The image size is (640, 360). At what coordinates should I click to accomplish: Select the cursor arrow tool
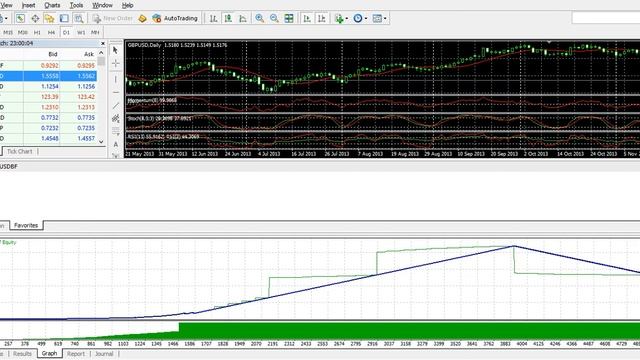tap(116, 50)
